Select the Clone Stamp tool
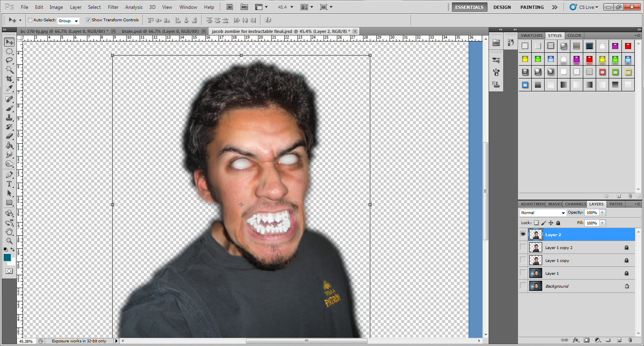The height and width of the screenshot is (346, 644). point(9,117)
